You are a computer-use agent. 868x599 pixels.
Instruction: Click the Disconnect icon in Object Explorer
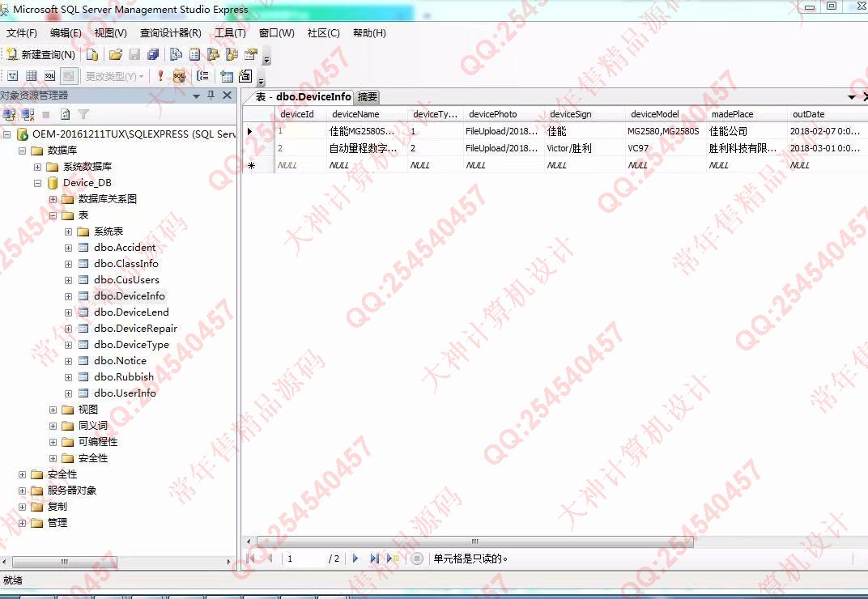pos(28,115)
